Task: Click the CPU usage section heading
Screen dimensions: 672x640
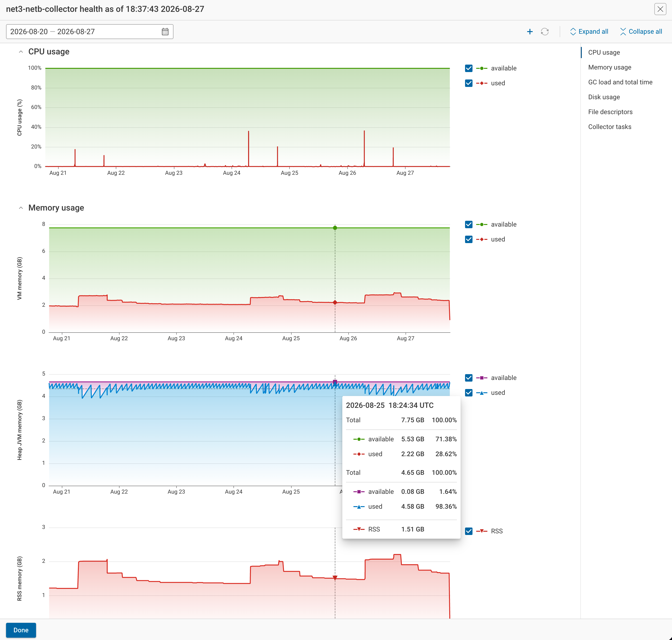Action: pyautogui.click(x=49, y=52)
